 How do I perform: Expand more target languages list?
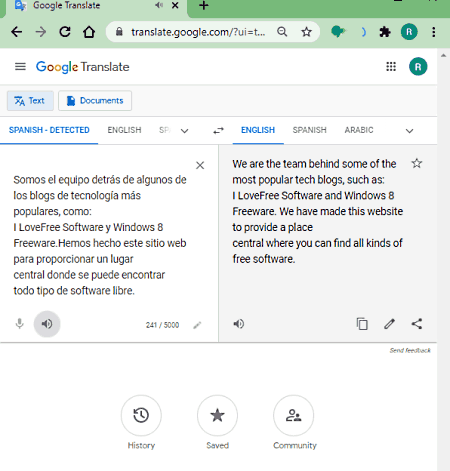409,131
